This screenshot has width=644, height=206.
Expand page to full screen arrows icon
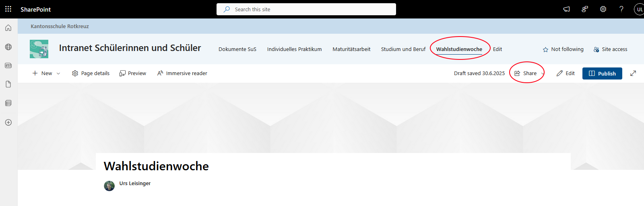pos(633,73)
